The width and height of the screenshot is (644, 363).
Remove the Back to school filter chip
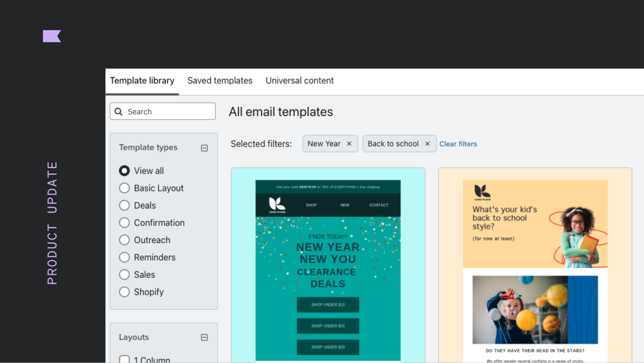[x=427, y=143]
